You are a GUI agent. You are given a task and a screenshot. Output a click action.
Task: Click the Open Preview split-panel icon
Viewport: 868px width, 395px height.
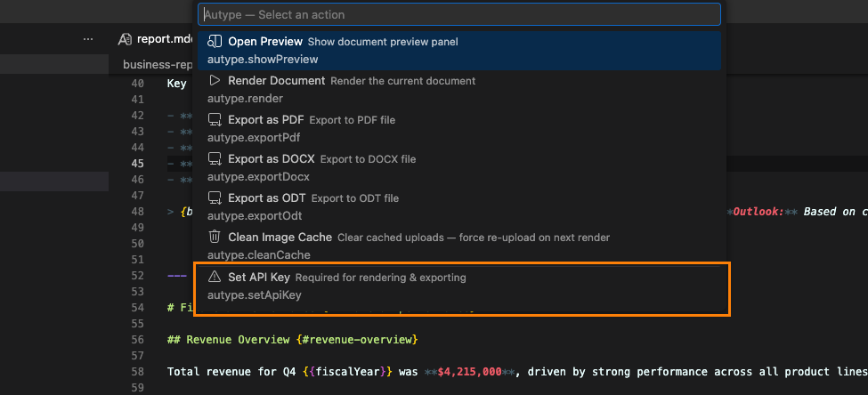click(x=215, y=42)
